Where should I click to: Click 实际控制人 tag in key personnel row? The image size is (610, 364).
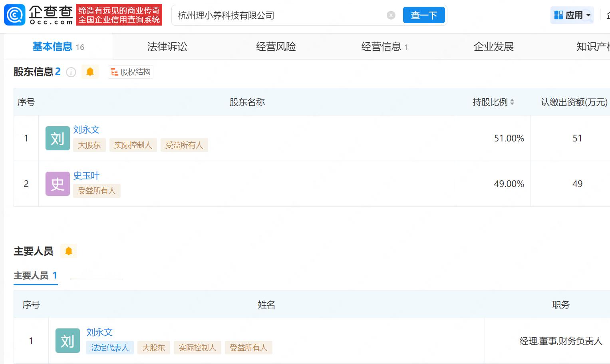pos(197,348)
